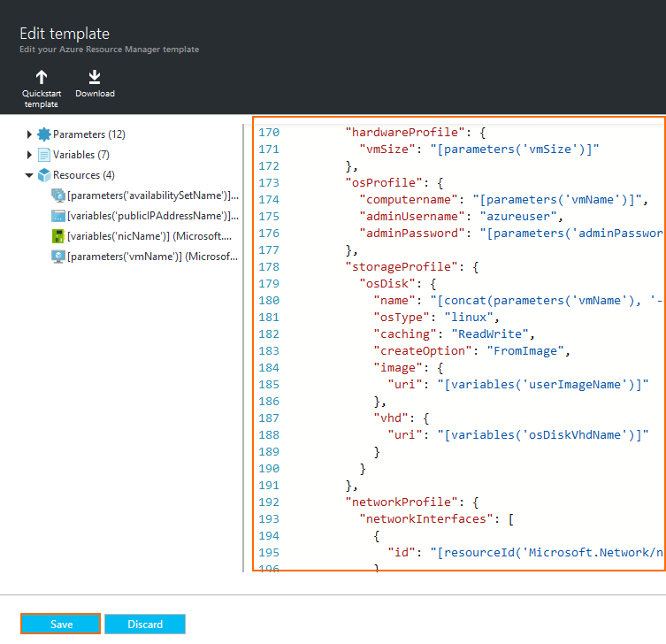The image size is (666, 644).
Task: Click the "networkProfile" key in the code
Action: (x=402, y=502)
